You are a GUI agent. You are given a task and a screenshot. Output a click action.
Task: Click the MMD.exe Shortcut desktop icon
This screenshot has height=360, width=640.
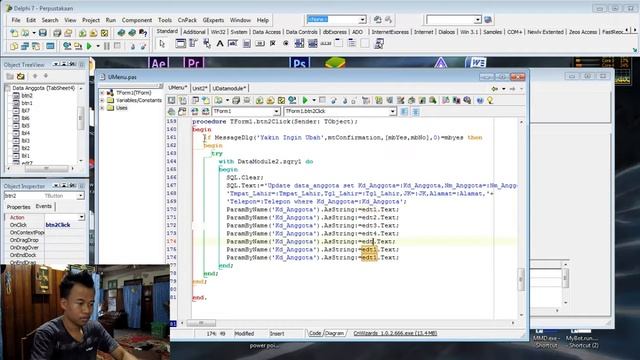pyautogui.click(x=546, y=339)
